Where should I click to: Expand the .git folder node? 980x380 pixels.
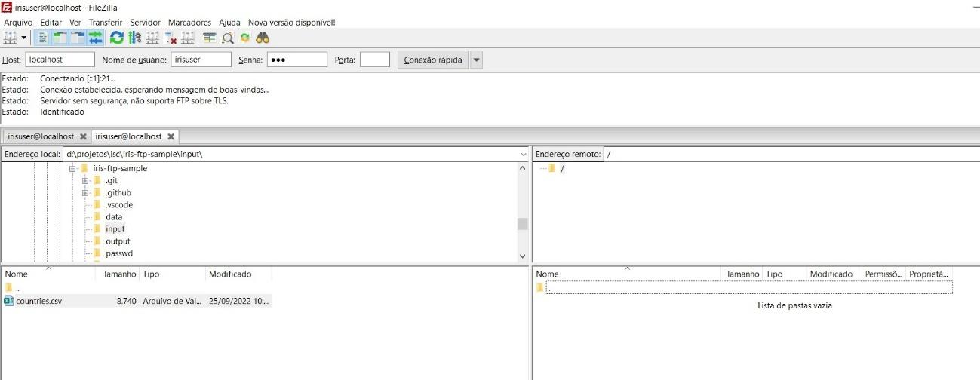pyautogui.click(x=85, y=181)
